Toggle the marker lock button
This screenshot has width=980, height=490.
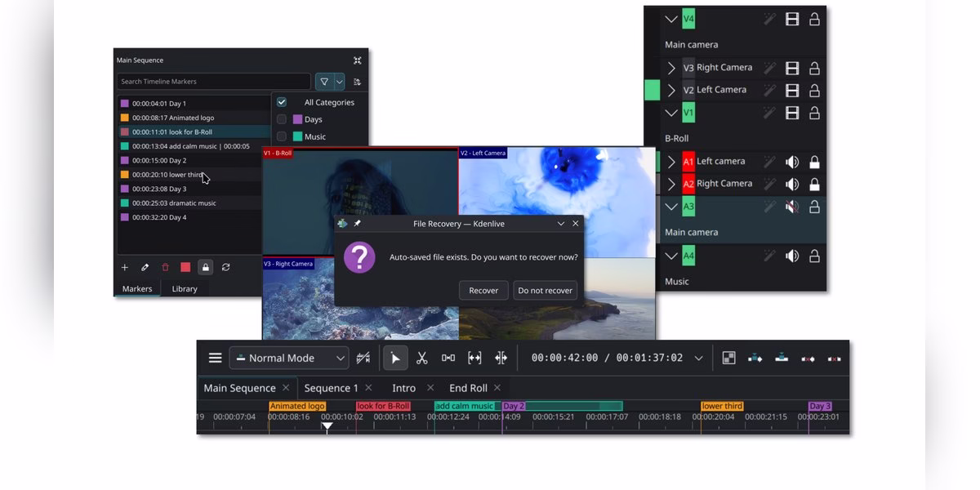[206, 267]
